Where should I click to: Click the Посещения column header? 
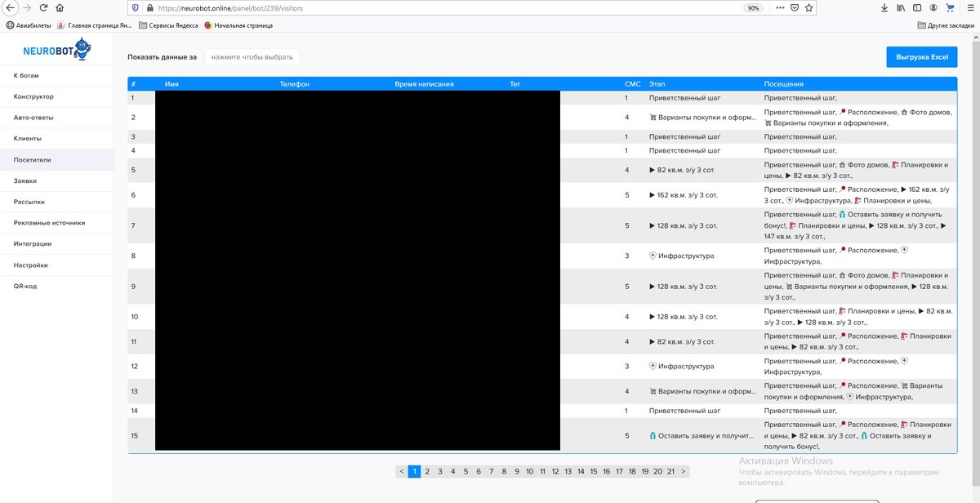[783, 84]
